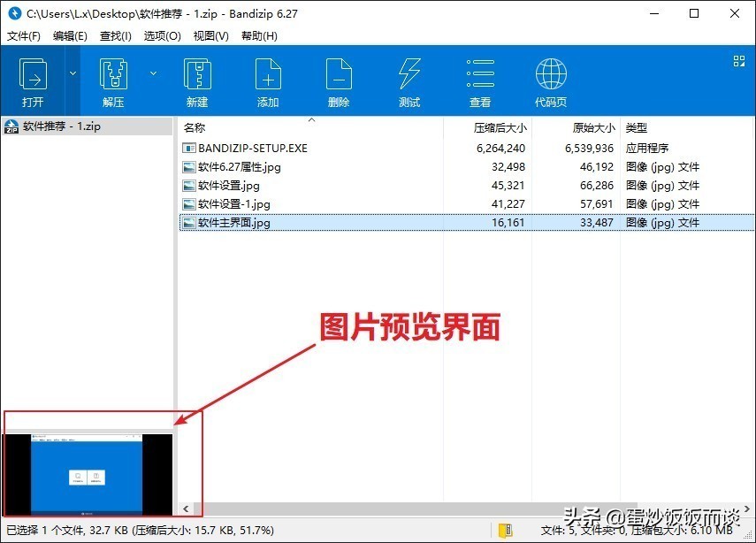Open the 选项(O) menu
Image resolution: width=756 pixels, height=543 pixels.
coord(162,36)
